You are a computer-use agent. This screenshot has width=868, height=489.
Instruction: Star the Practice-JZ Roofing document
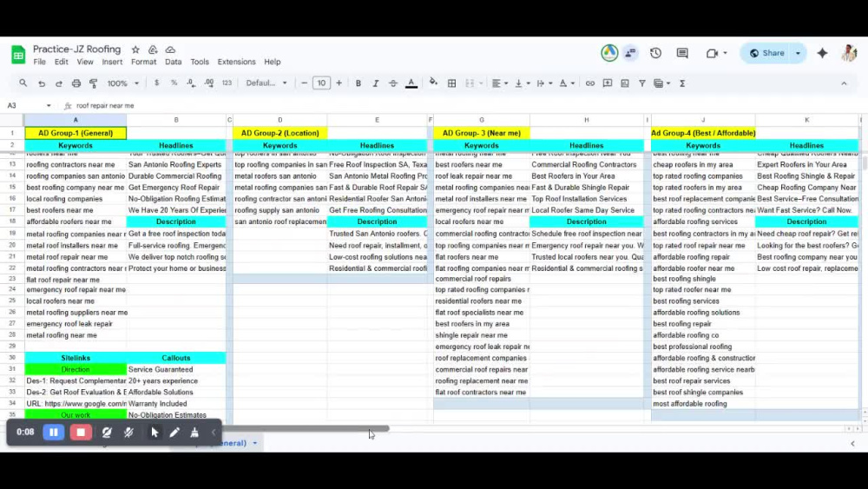(x=135, y=50)
